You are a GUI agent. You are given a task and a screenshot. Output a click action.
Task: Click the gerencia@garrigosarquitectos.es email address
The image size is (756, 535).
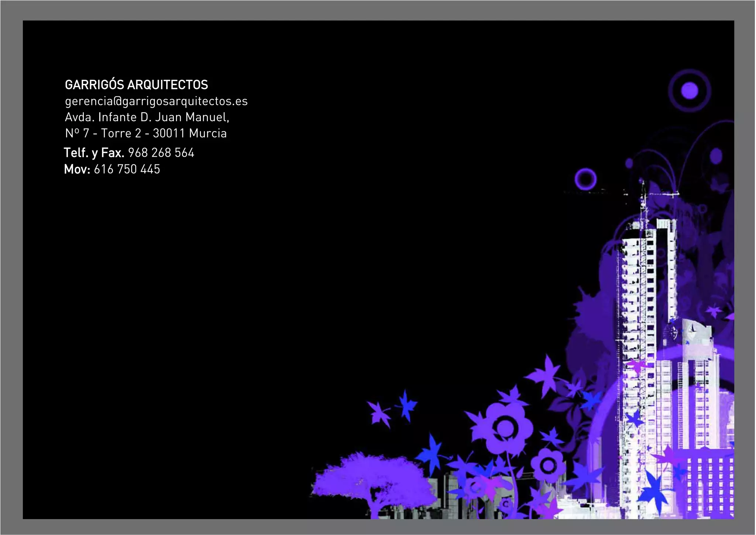[156, 101]
